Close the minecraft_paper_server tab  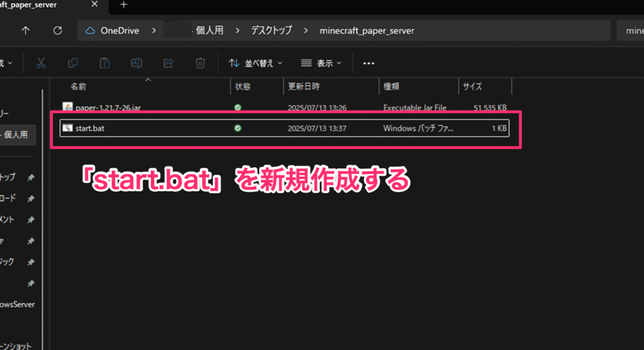tap(94, 4)
